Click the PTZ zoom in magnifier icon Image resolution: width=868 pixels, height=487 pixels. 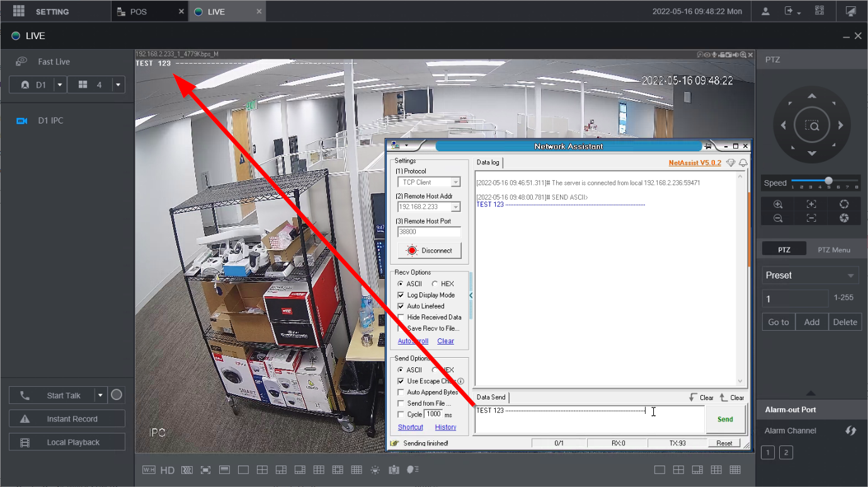778,205
